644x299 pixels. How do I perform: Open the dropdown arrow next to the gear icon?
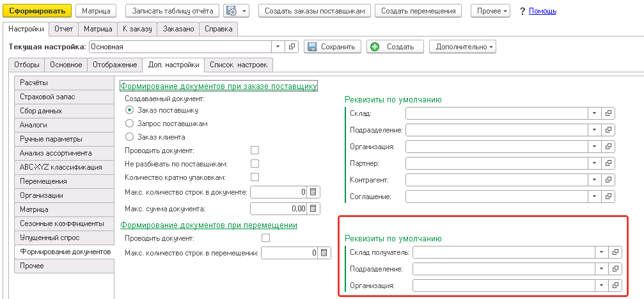point(245,11)
